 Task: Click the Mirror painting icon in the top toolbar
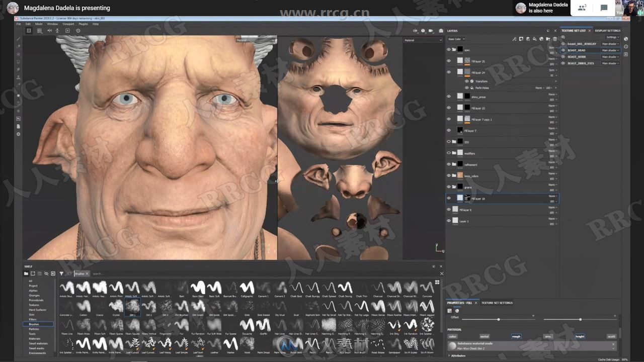pyautogui.click(x=50, y=31)
